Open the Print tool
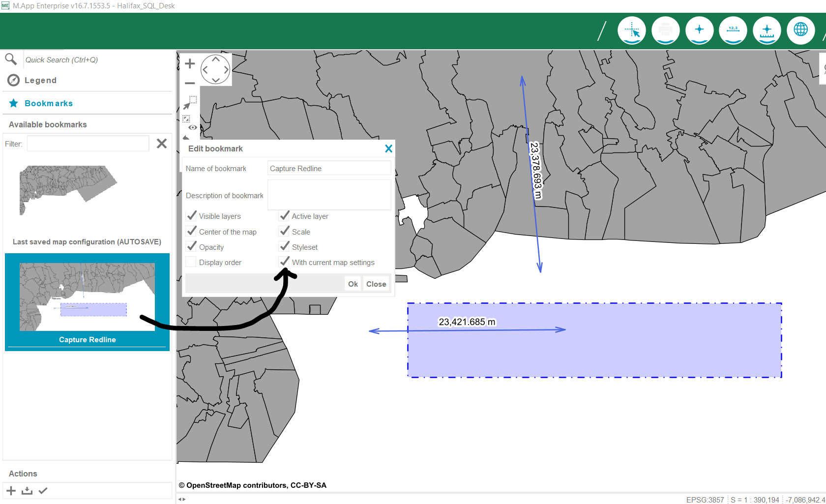The width and height of the screenshot is (826, 504). (666, 30)
